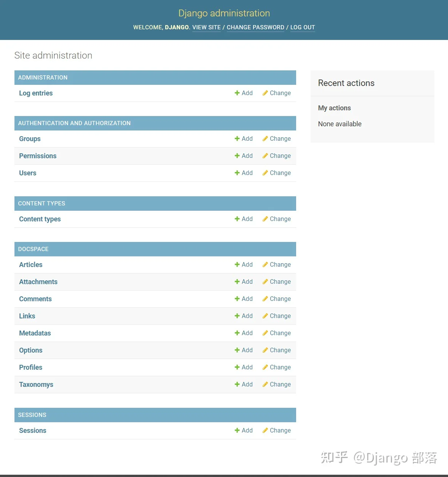Click the plus icon in Users row
The image size is (448, 477).
coord(237,173)
